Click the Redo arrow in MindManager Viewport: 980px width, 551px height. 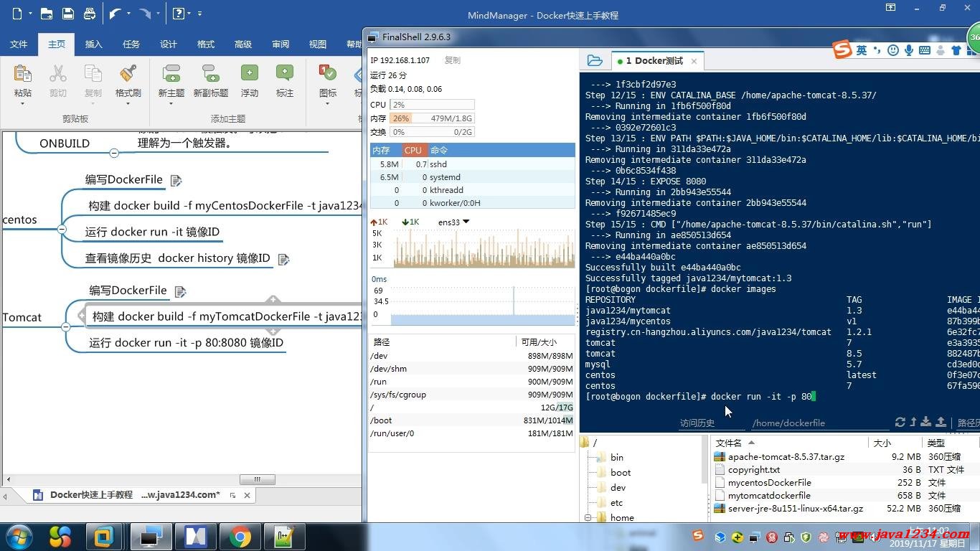[x=145, y=13]
